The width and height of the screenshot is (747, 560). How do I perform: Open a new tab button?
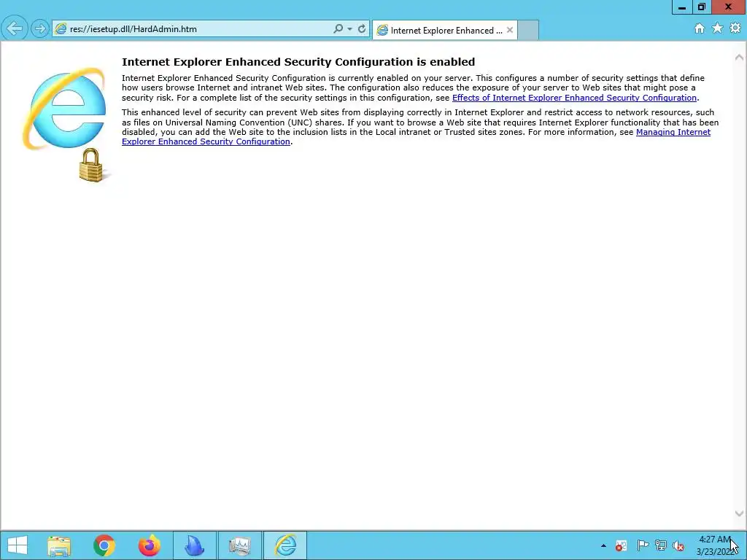[528, 30]
